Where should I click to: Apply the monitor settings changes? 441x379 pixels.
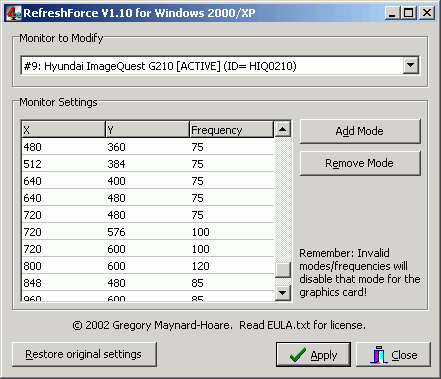pos(313,355)
